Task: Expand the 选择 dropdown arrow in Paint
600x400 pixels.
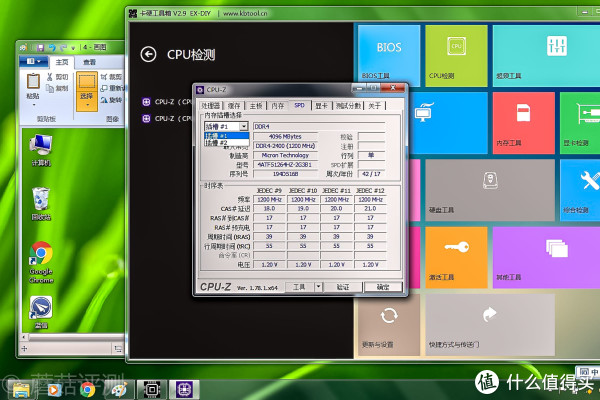Action: point(87,104)
